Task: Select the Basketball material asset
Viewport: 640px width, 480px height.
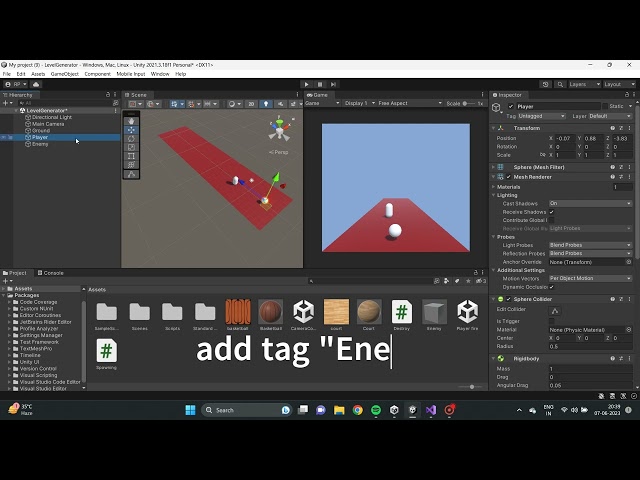Action: tap(271, 312)
